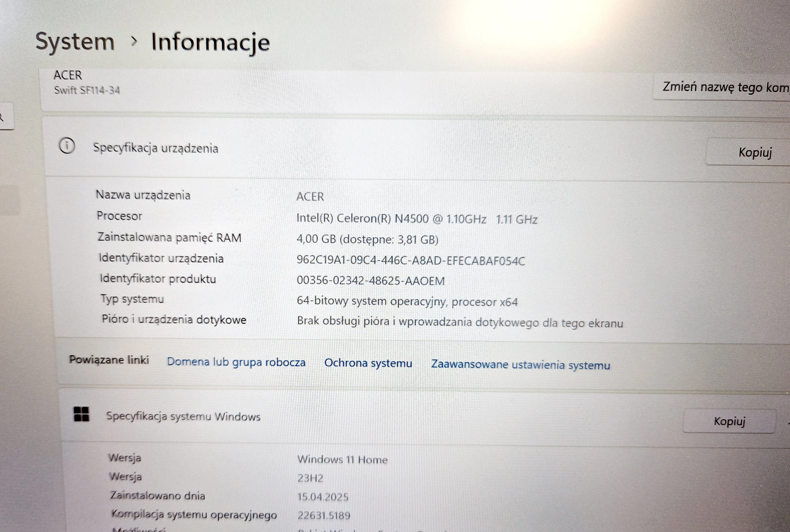790x532 pixels.
Task: Select the 64-bitowy system operacyjny value
Action: 407,302
